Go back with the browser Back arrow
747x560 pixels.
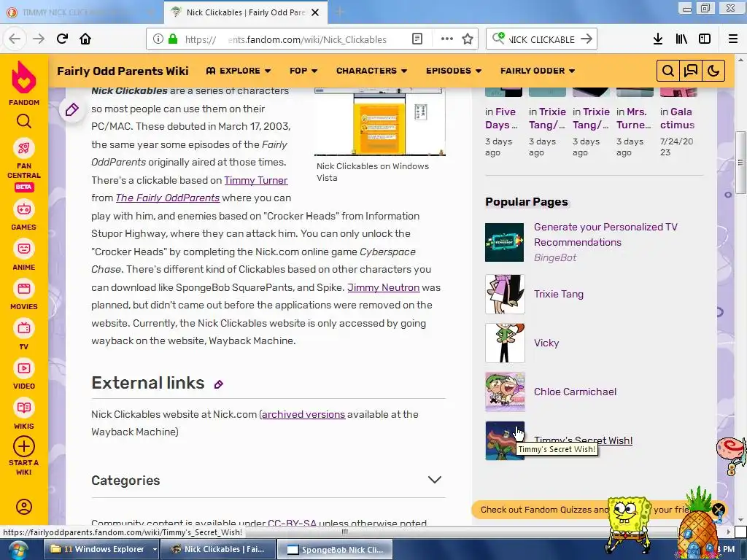(15, 39)
